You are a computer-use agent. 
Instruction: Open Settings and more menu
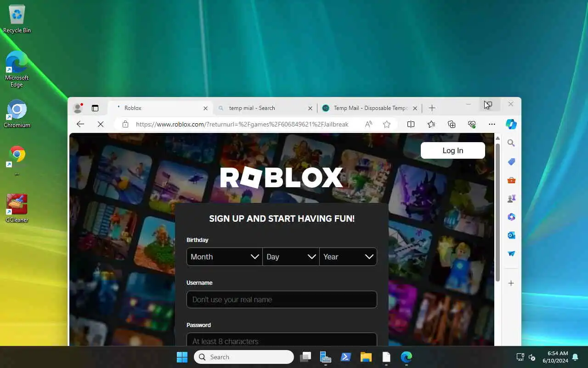492,124
